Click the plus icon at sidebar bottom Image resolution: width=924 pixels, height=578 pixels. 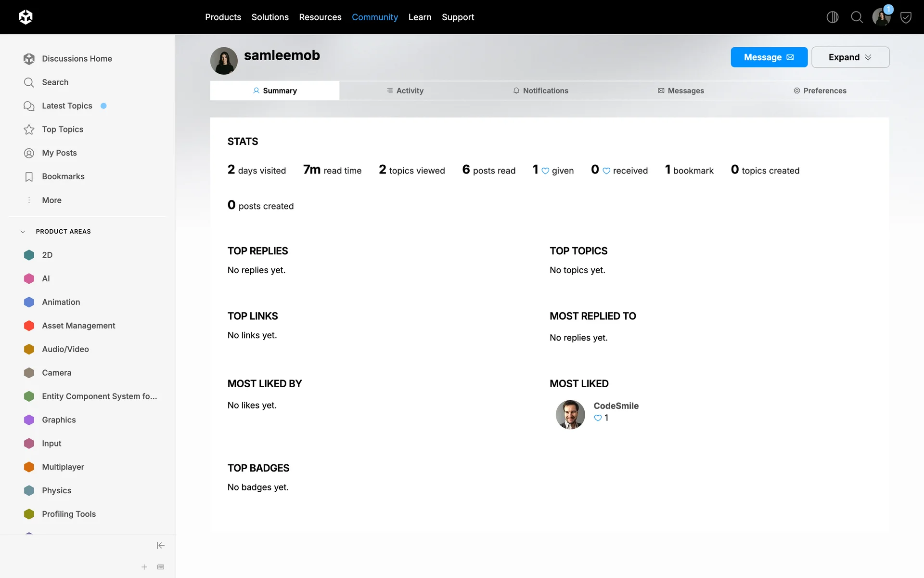click(x=144, y=567)
